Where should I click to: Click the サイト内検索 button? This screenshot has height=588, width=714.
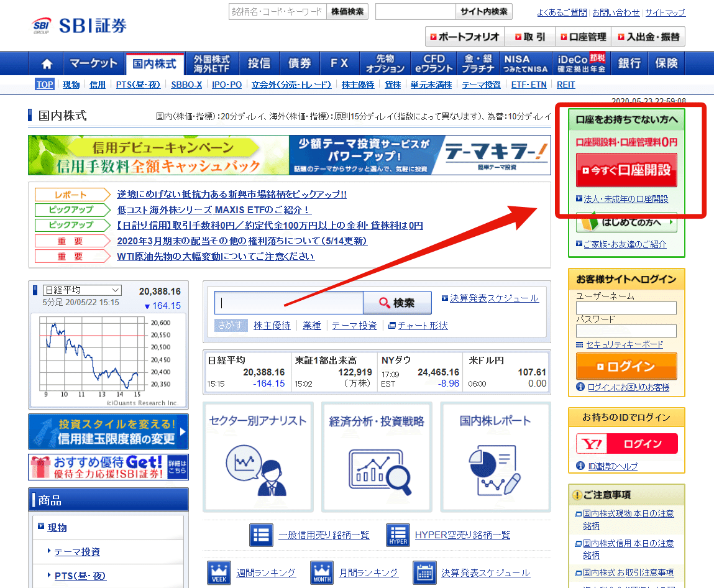[x=483, y=11]
